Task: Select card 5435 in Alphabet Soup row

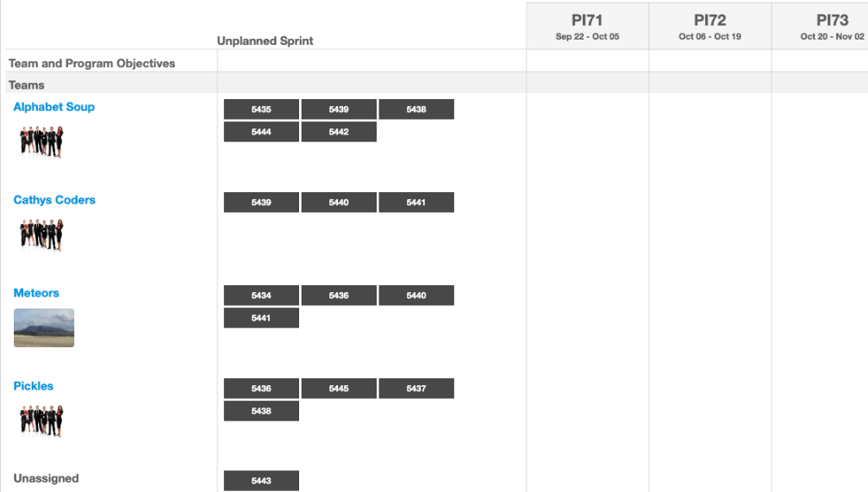Action: click(261, 109)
